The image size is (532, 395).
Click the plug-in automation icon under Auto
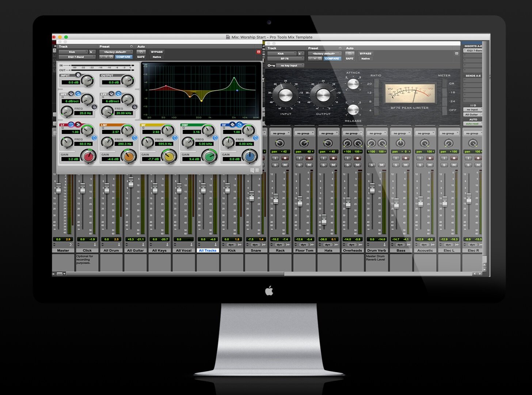click(x=141, y=52)
